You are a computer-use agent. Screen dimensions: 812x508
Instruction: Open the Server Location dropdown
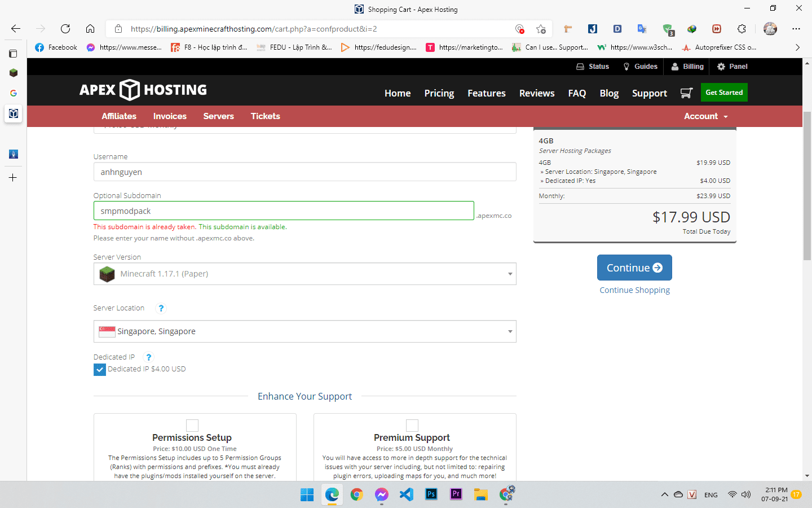tap(305, 331)
